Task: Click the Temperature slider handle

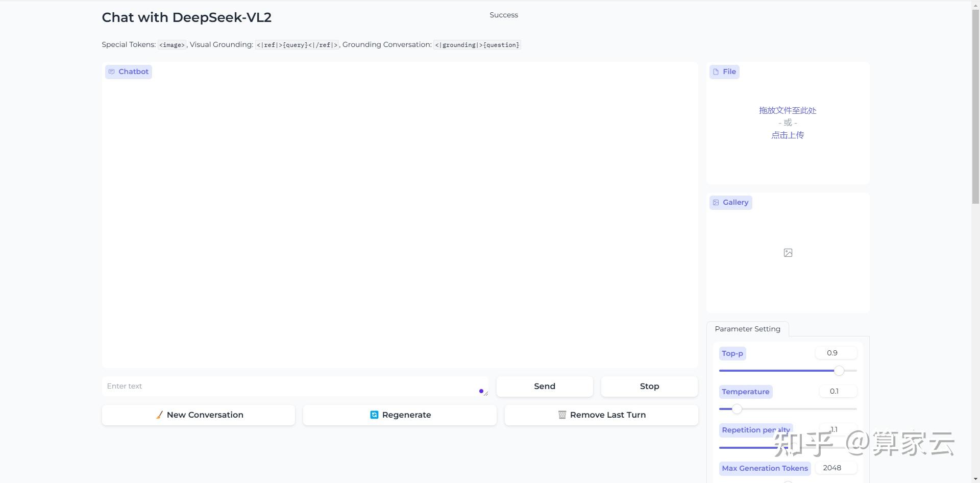Action: coord(737,409)
